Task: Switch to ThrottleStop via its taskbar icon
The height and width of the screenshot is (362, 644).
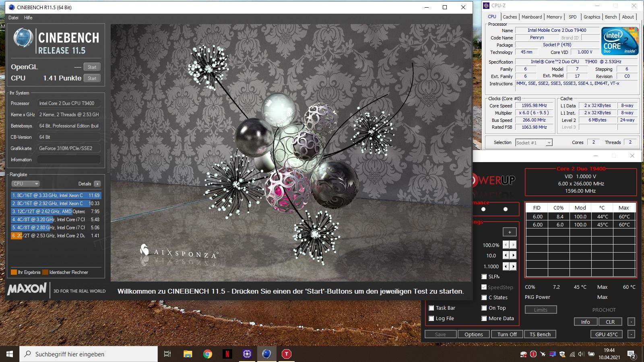Action: (286, 354)
